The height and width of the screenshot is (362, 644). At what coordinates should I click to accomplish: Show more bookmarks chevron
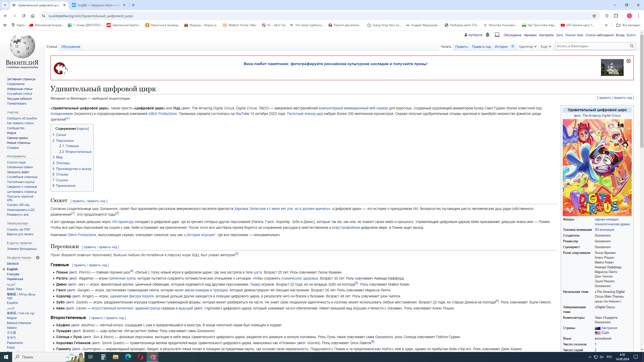tap(606, 25)
